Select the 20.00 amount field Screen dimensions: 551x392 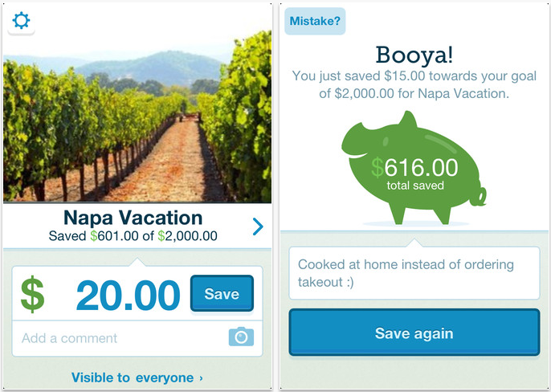pyautogui.click(x=128, y=295)
